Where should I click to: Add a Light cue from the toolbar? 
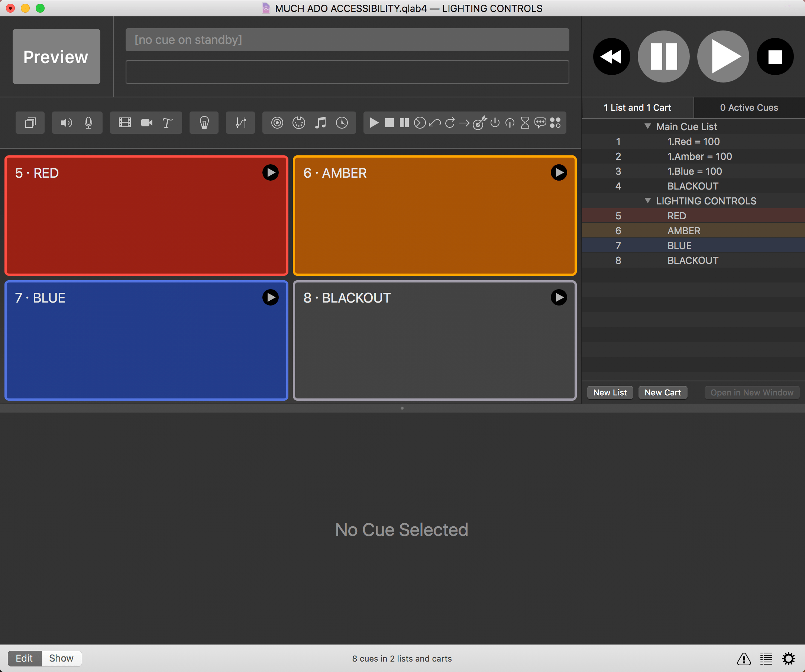(x=204, y=123)
